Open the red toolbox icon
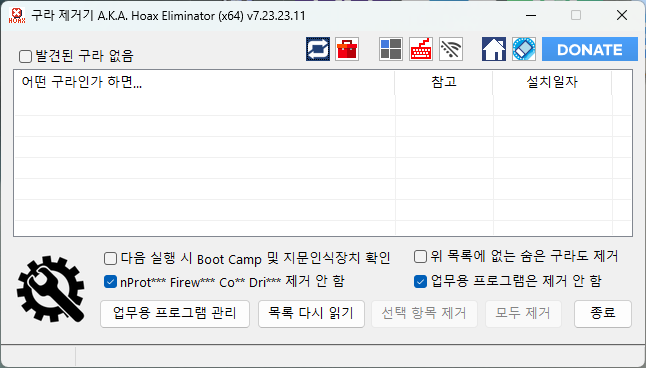 pos(347,49)
